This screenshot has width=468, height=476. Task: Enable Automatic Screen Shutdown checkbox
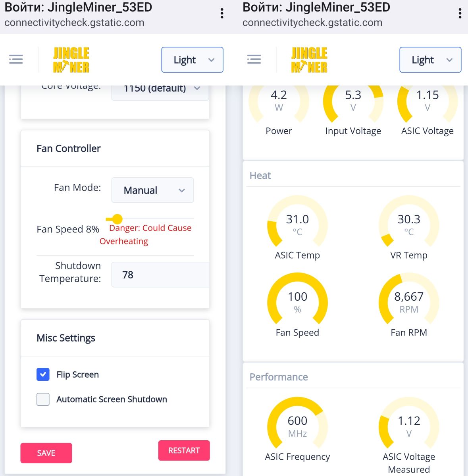tap(43, 399)
